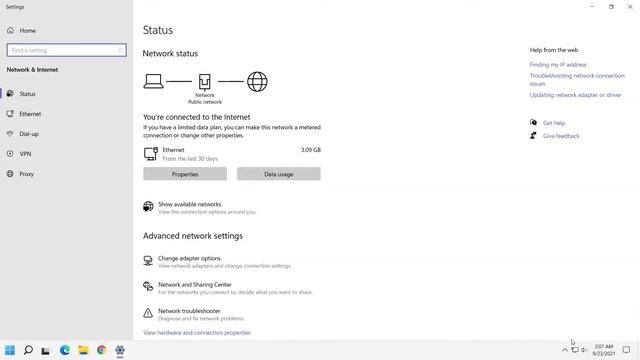Click the VPN icon in sidebar
The height and width of the screenshot is (360, 640).
tap(10, 153)
